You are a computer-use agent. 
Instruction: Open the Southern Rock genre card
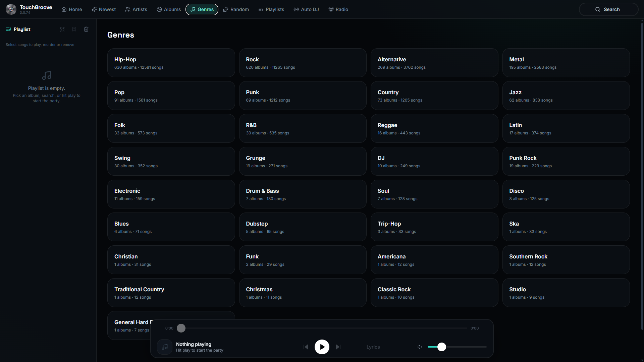pos(566,260)
